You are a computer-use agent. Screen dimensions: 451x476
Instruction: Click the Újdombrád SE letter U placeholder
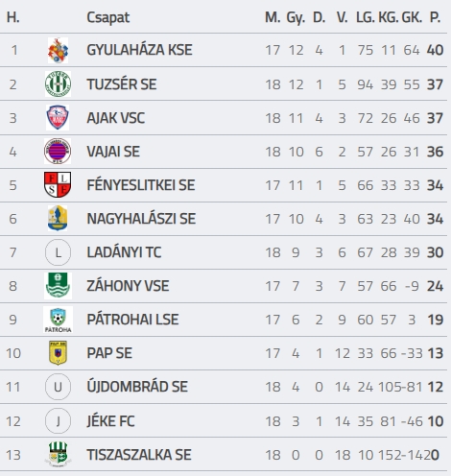tap(58, 387)
